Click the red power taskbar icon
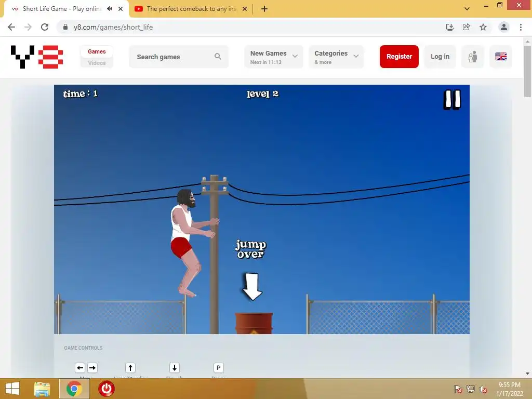532x399 pixels. [106, 389]
